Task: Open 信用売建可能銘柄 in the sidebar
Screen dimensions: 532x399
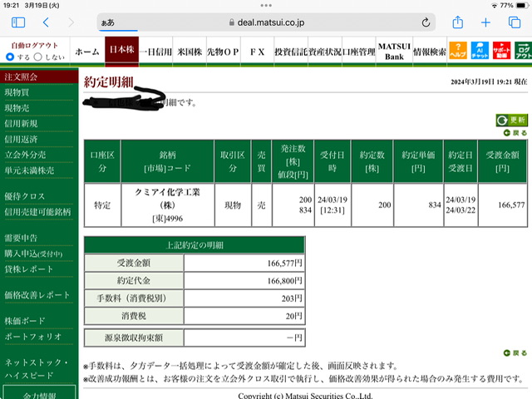Action: [37, 212]
